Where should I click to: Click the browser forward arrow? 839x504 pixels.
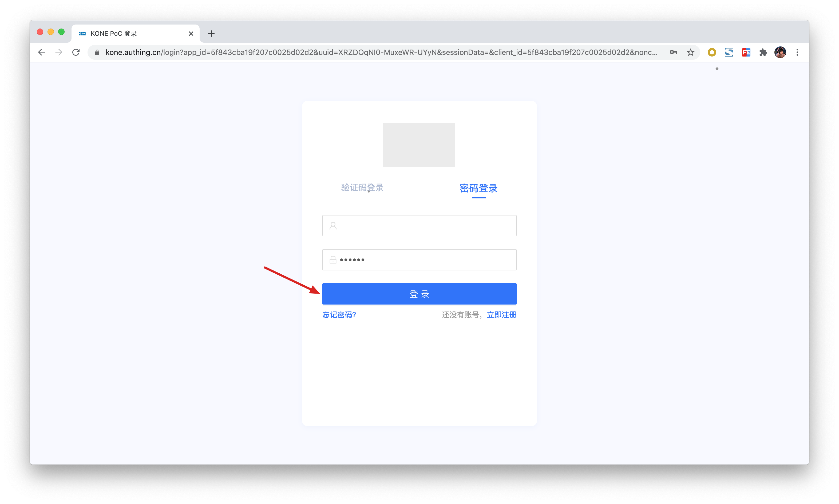[x=59, y=52]
